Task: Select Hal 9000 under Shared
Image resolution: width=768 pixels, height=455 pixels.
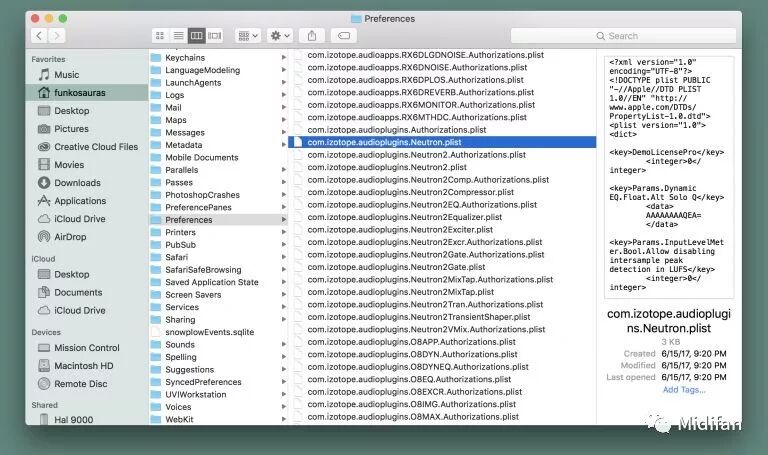Action: click(x=87, y=420)
